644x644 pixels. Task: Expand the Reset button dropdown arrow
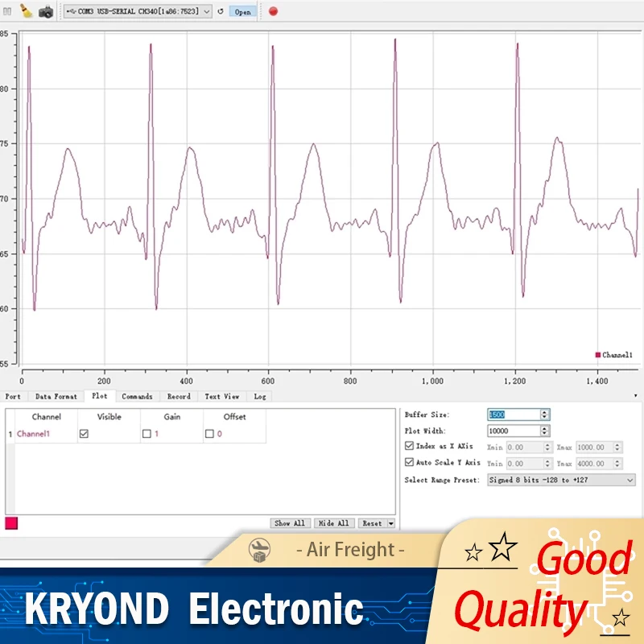click(x=391, y=523)
